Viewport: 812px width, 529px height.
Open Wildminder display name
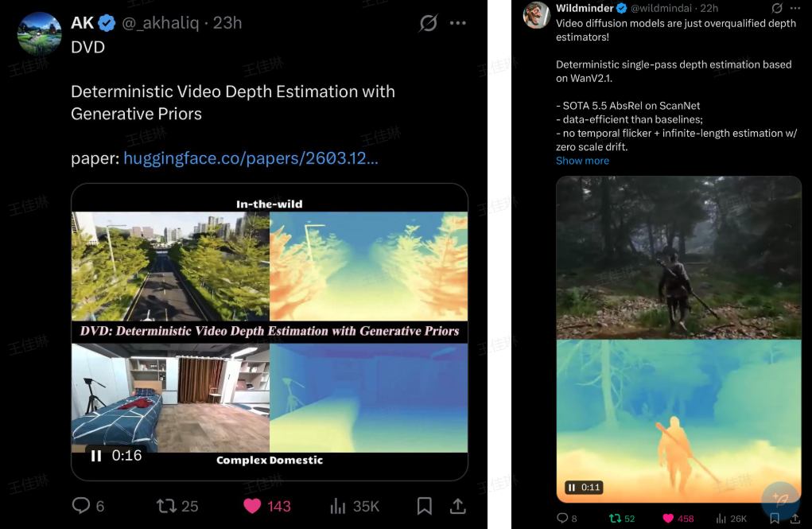(585, 8)
